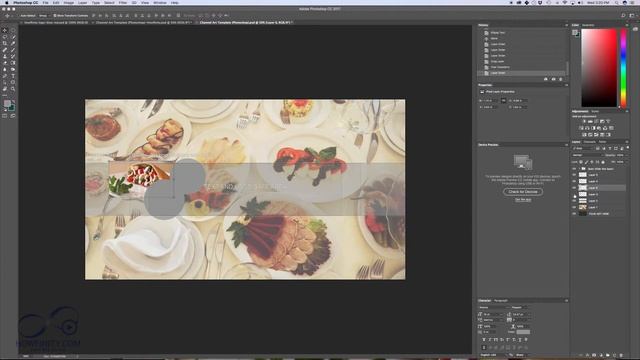The image size is (640, 360).
Task: Switch to the Styles tab
Action: point(595,111)
